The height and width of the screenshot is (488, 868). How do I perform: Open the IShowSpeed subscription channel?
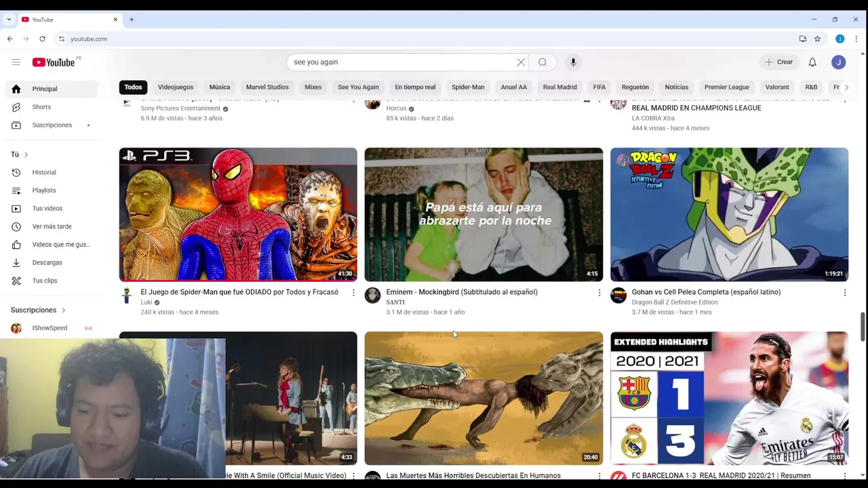click(52, 328)
